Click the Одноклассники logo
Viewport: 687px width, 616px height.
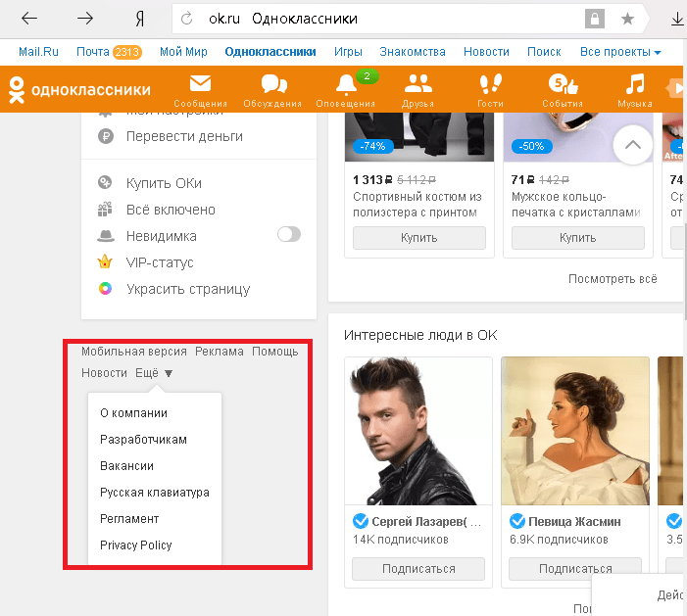pyautogui.click(x=80, y=90)
